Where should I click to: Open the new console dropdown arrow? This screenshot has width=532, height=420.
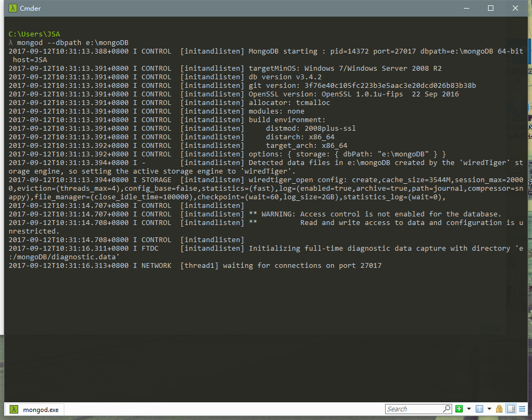click(469, 409)
